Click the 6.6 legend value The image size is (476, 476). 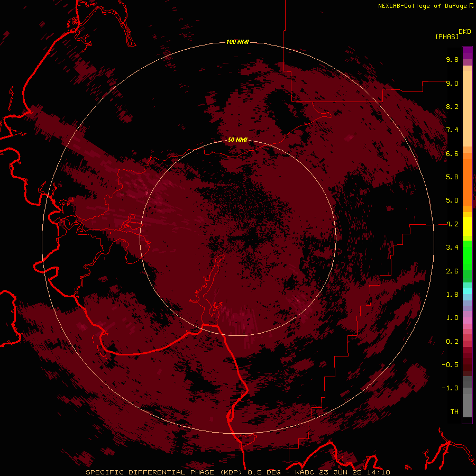coord(452,153)
